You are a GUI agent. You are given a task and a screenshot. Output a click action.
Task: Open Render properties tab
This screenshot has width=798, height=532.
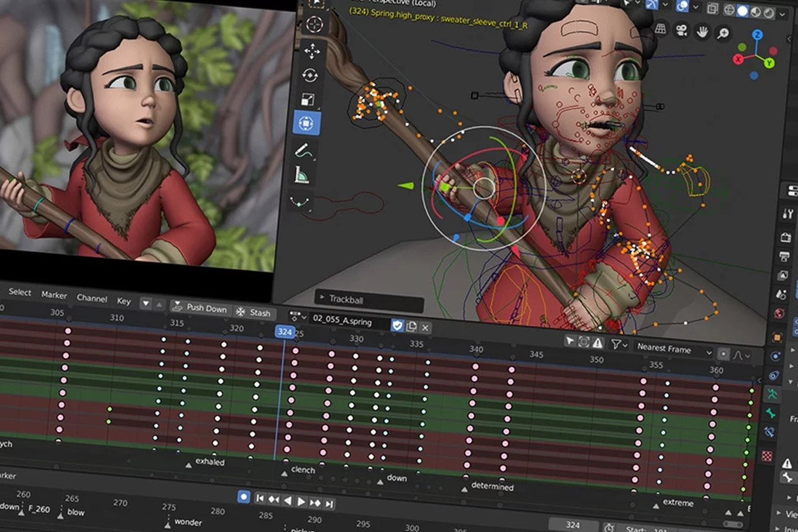786,237
